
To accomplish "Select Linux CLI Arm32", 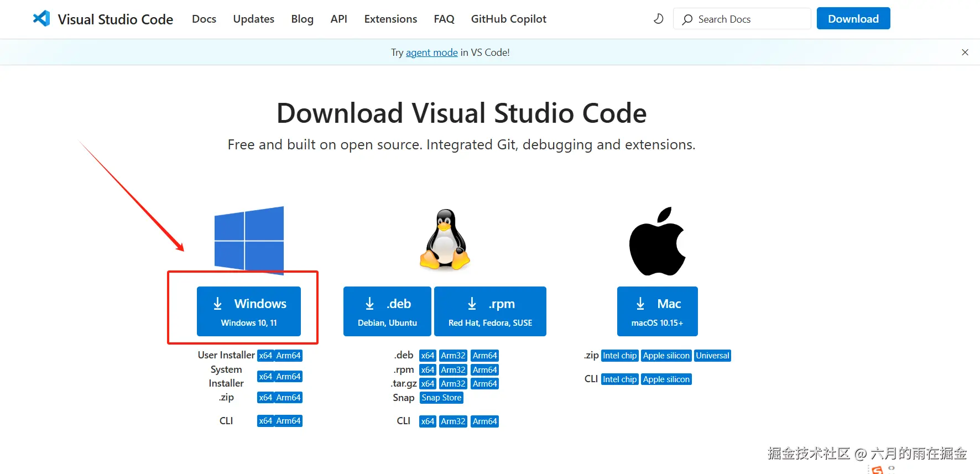I will (453, 421).
